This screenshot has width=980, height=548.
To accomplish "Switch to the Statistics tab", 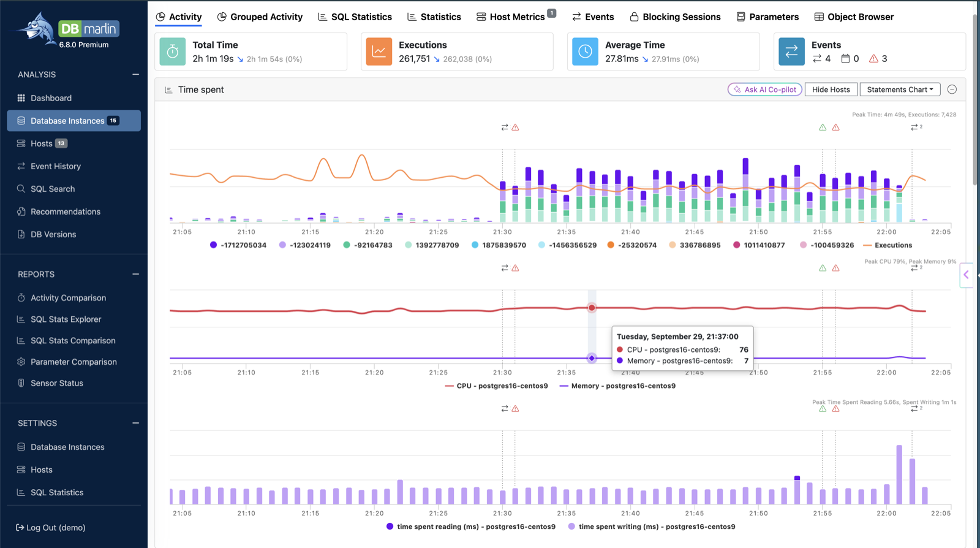I will point(434,17).
